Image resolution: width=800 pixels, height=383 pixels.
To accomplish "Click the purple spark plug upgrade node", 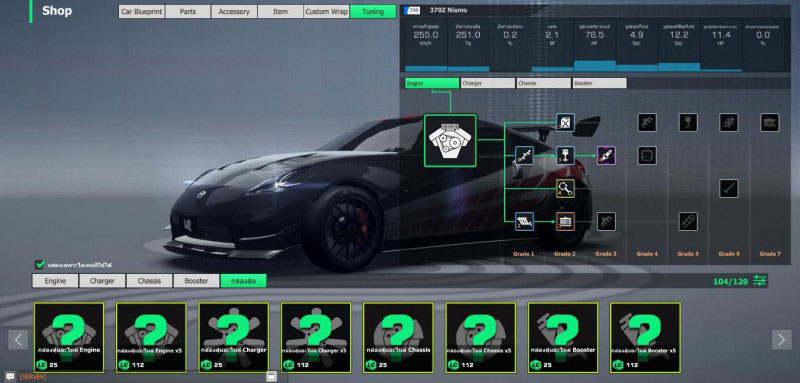I will click(606, 156).
